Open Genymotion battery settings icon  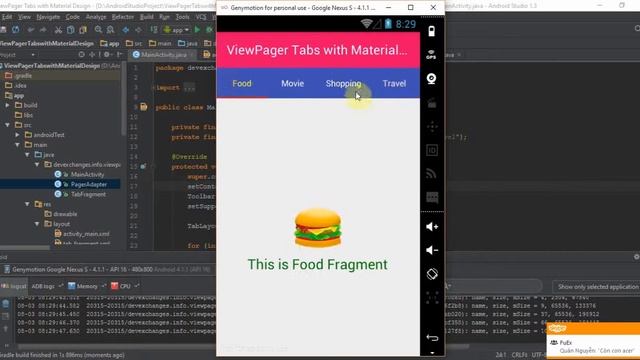coord(431,31)
